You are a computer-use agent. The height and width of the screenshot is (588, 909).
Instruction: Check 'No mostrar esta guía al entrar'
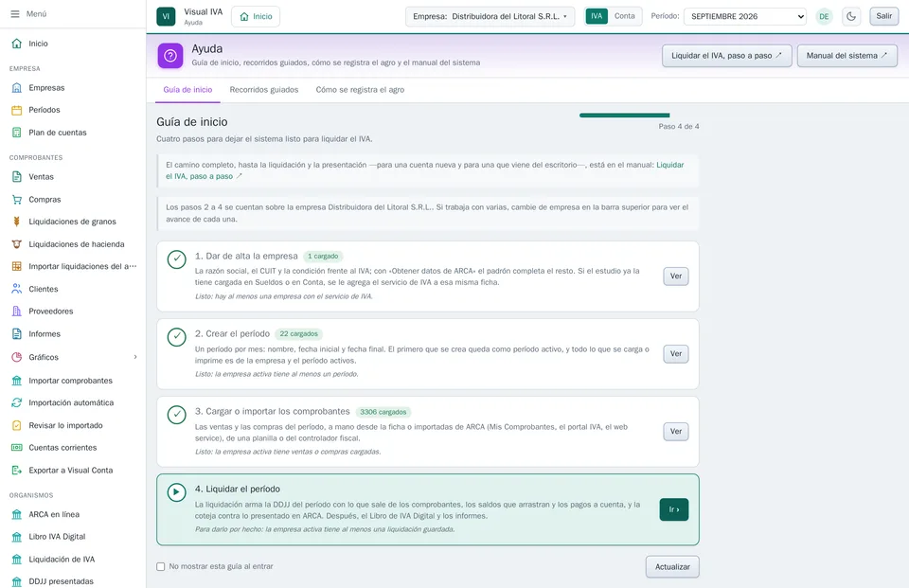tap(161, 566)
